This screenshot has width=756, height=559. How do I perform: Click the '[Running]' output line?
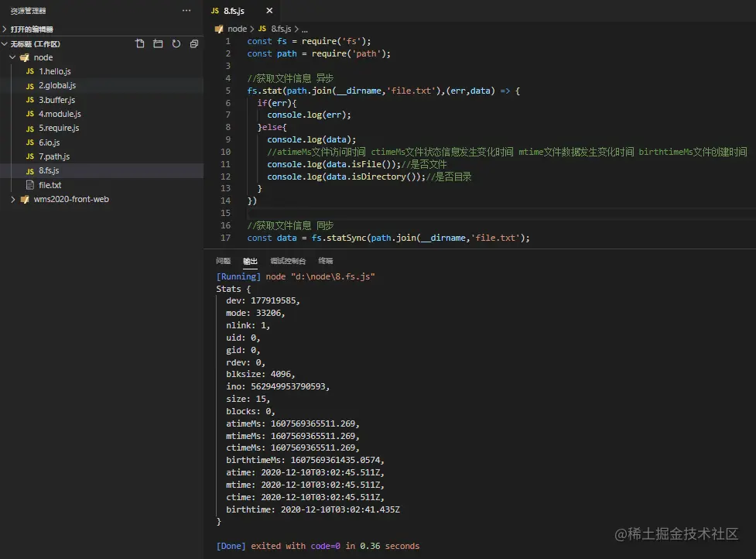click(x=295, y=276)
